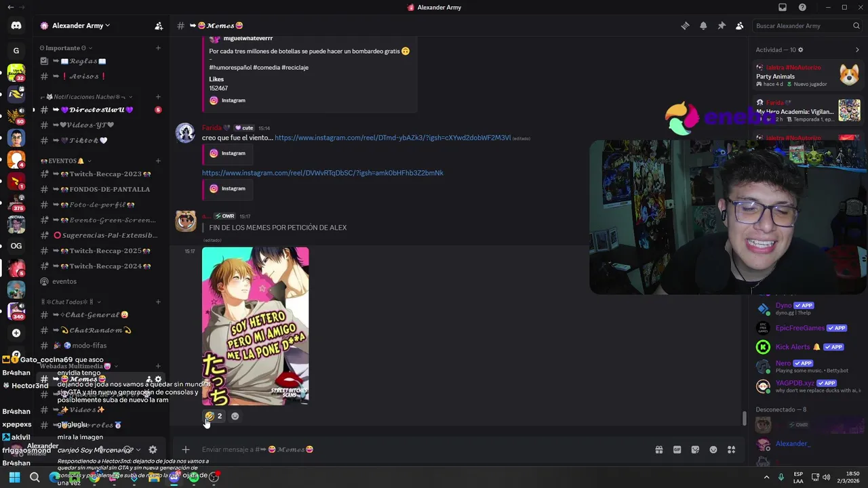Add channel to Chat Todos category plus

click(x=158, y=302)
